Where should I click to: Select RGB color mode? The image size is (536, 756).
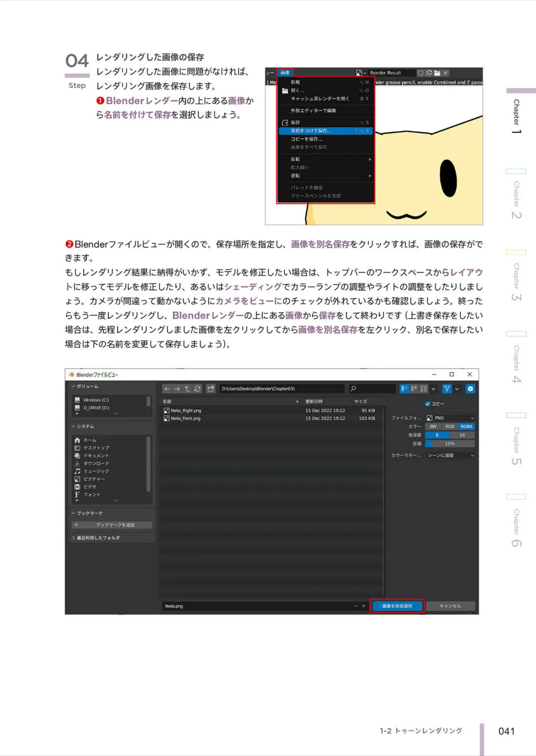[450, 427]
